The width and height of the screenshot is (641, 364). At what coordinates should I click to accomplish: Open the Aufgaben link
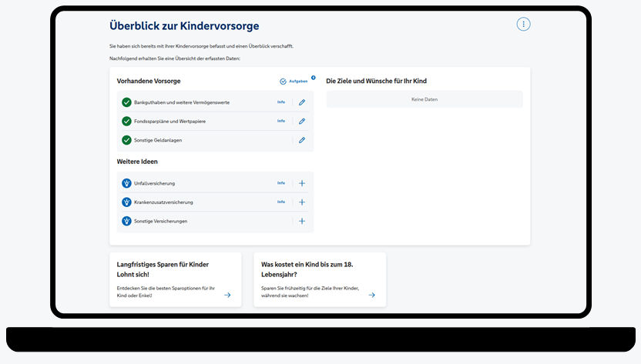(298, 82)
